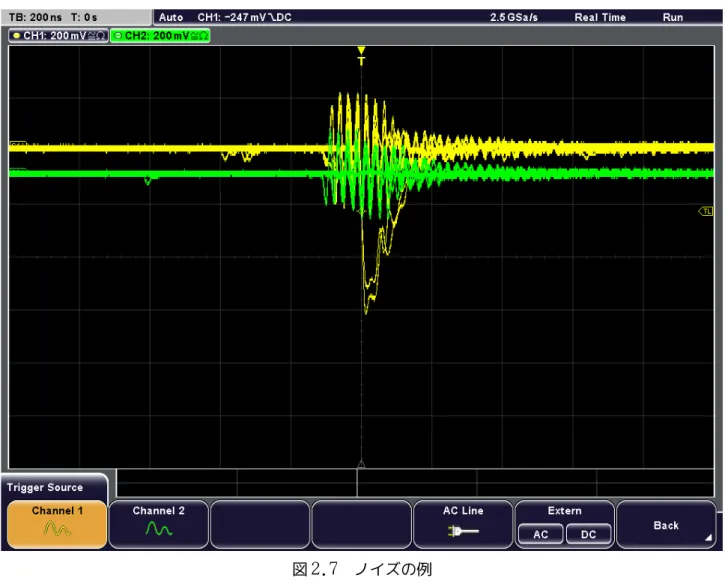Select Channel 1 as trigger source
The image size is (725, 584).
pos(57,524)
